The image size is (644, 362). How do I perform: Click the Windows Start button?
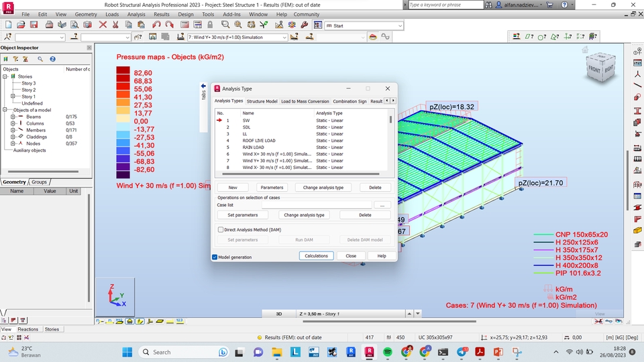[127, 352]
